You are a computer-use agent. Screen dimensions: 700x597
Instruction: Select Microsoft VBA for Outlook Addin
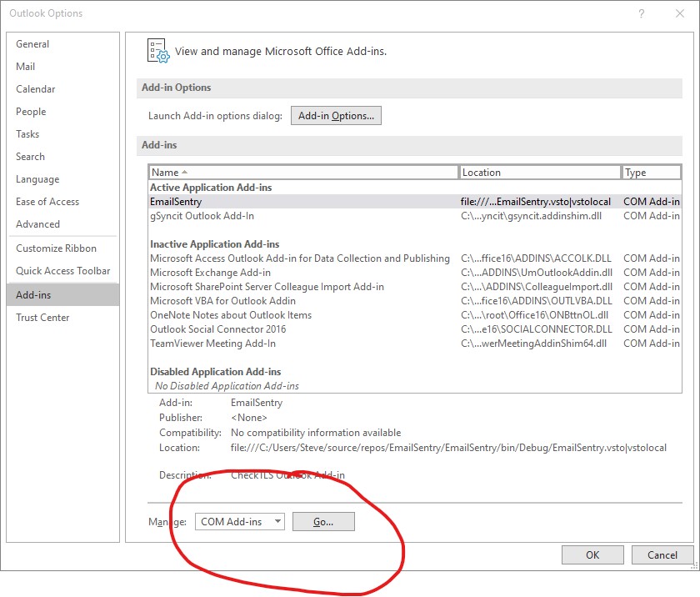click(415, 301)
